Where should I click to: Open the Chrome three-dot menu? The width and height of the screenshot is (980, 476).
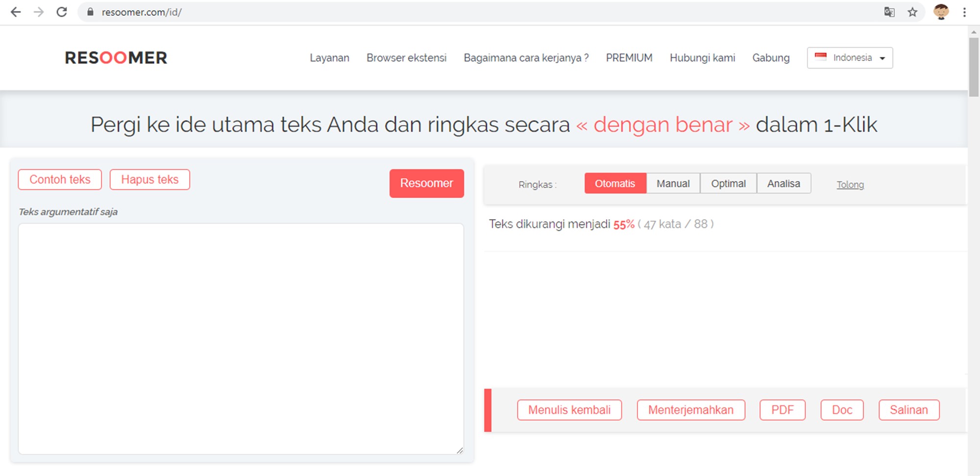click(x=963, y=12)
